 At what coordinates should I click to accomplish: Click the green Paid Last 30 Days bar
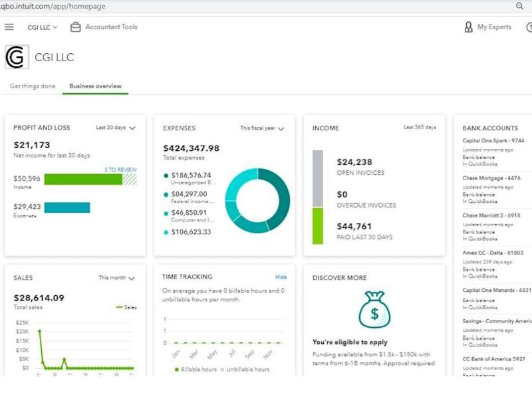point(318,226)
